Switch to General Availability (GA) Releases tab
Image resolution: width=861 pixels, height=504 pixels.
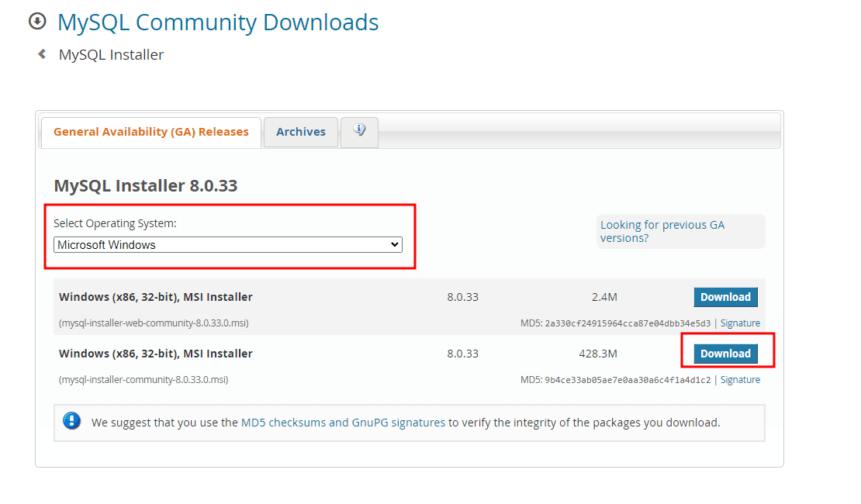tap(151, 132)
